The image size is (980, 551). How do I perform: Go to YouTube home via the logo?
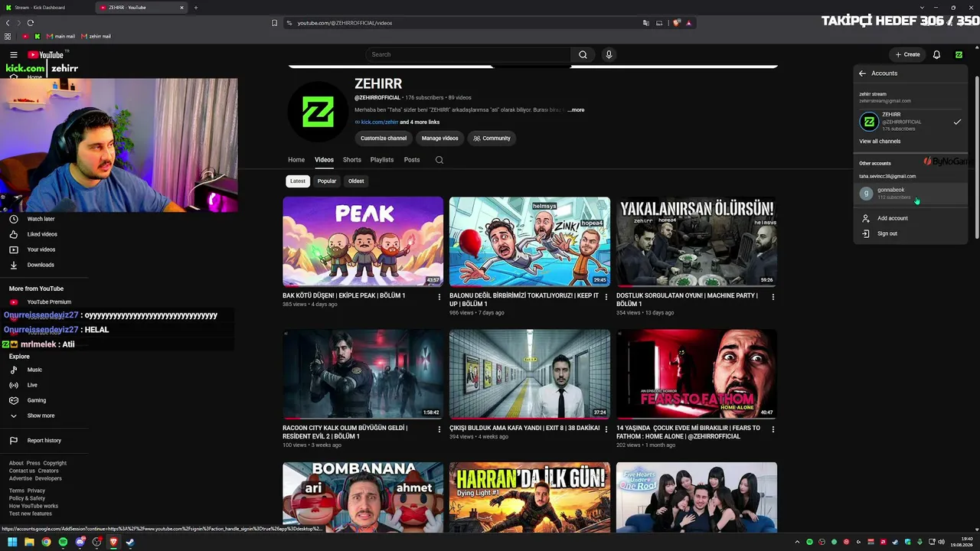point(45,54)
